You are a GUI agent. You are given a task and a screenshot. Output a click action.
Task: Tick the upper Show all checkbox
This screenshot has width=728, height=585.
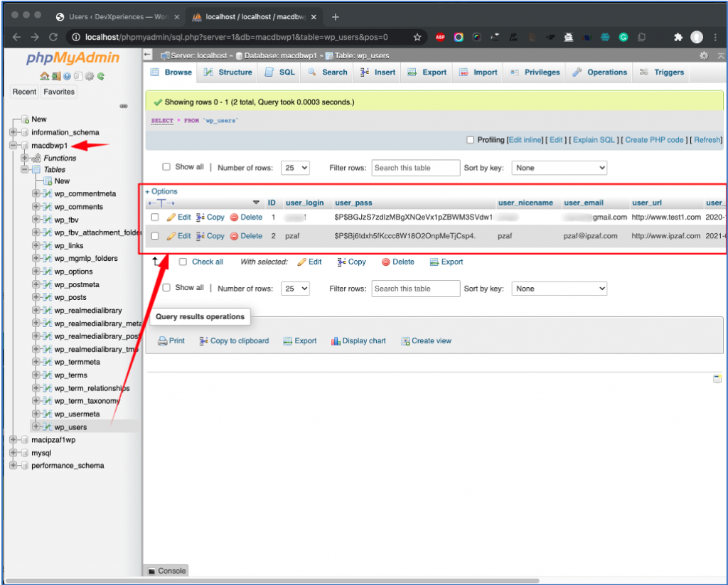coord(166,166)
